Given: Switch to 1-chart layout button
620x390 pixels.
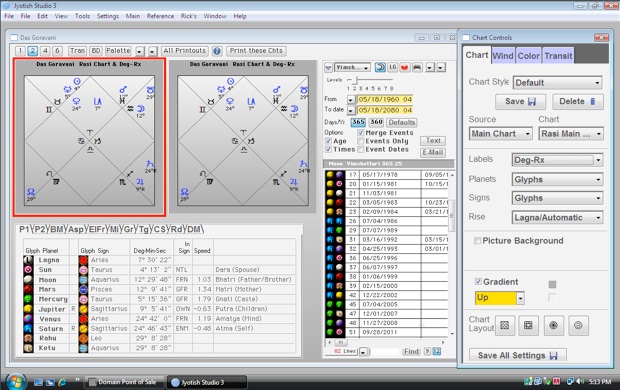Looking at the screenshot, I should 20,51.
